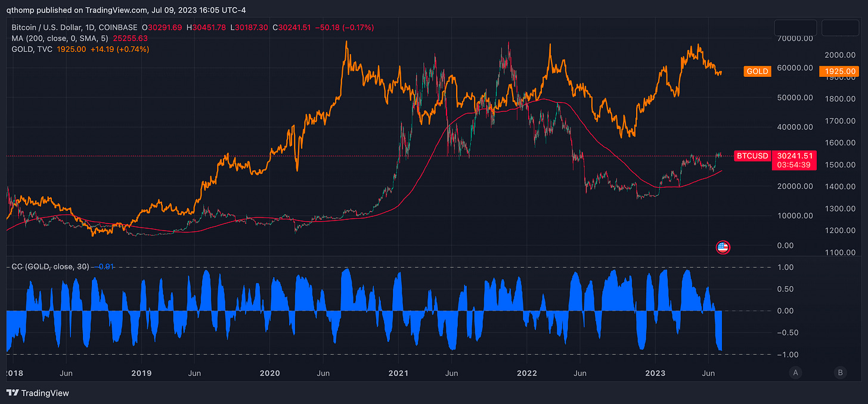This screenshot has width=868, height=404.
Task: Click the GOLD, TVC legend entry
Action: click(x=32, y=49)
